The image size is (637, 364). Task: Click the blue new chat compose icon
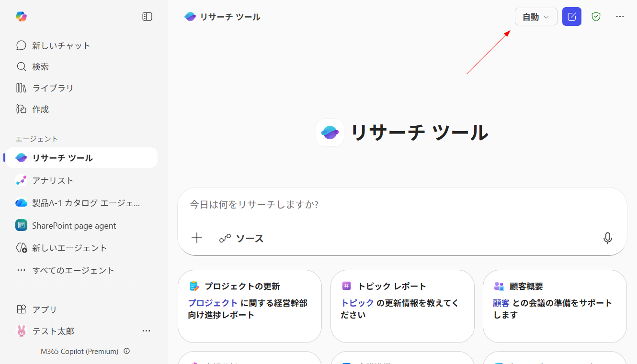(572, 17)
